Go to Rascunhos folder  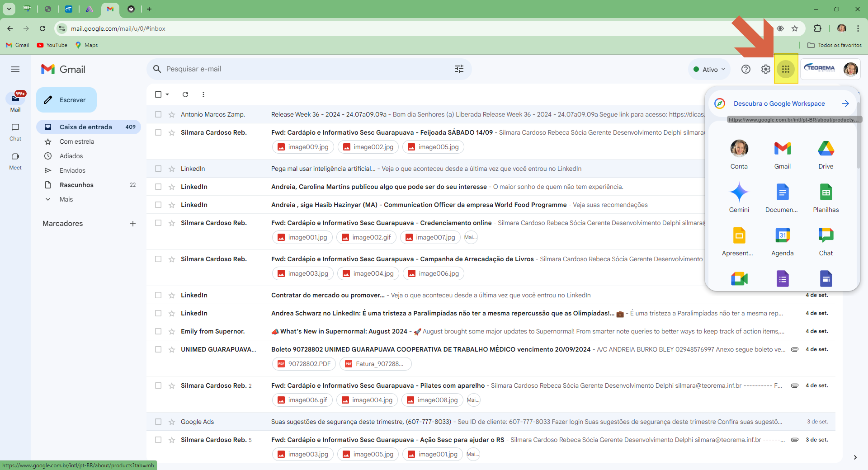pyautogui.click(x=76, y=185)
